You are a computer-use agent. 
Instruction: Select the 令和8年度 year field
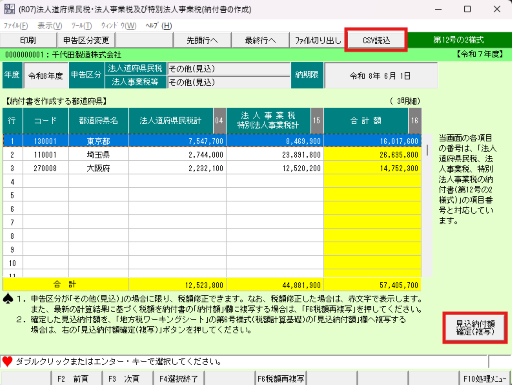pos(46,76)
